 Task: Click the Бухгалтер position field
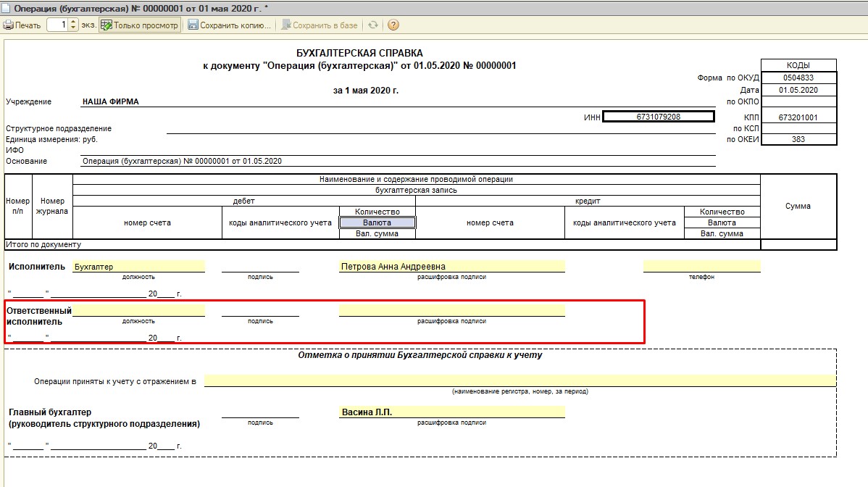click(138, 267)
